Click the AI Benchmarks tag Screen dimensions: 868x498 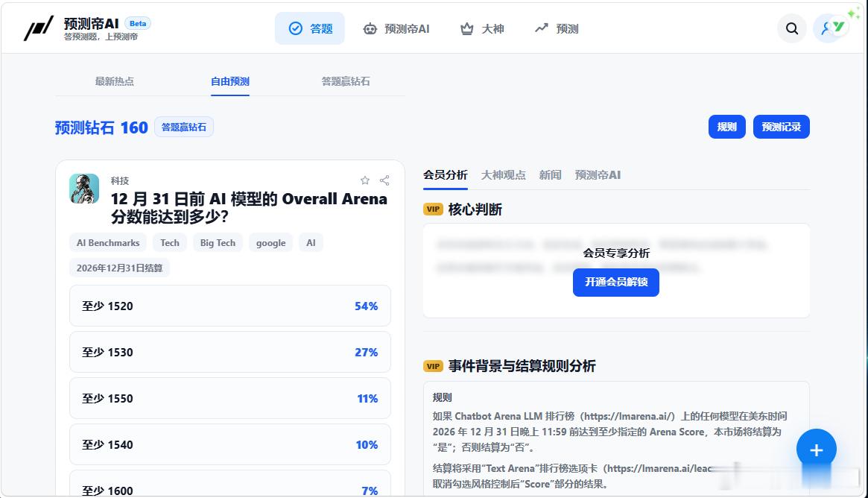108,242
